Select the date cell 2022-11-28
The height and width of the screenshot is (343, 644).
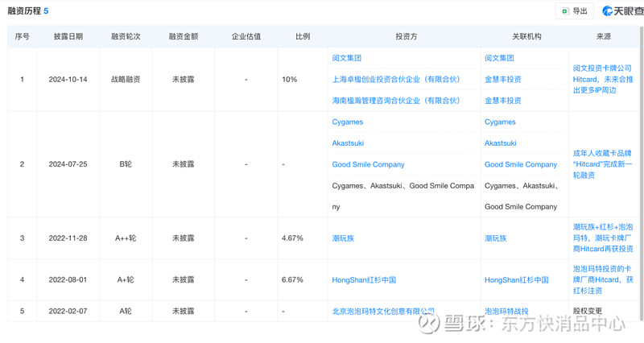pos(68,238)
